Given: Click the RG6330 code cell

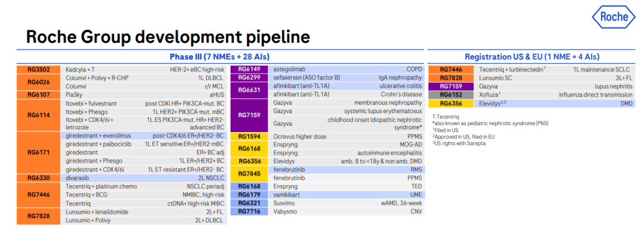Looking at the screenshot, I should [38, 178].
